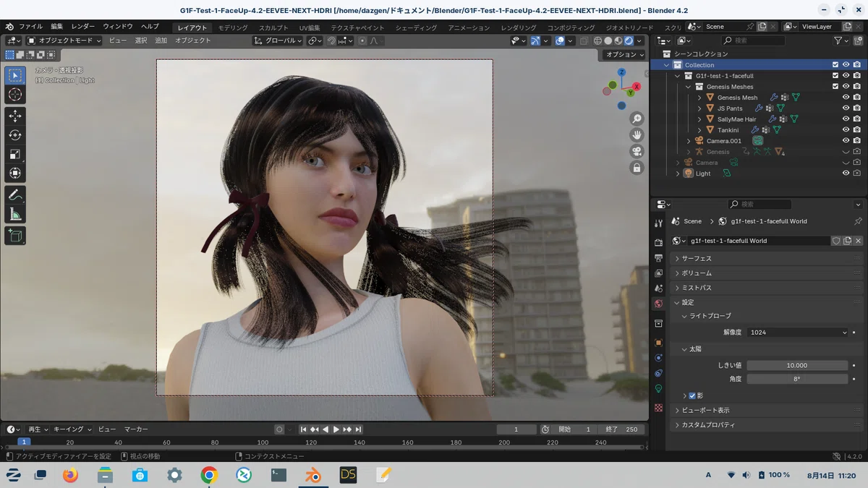Screen dimensions: 868x488
Task: Toggle Genesis Meshes exclude checkbox
Action: pos(835,87)
